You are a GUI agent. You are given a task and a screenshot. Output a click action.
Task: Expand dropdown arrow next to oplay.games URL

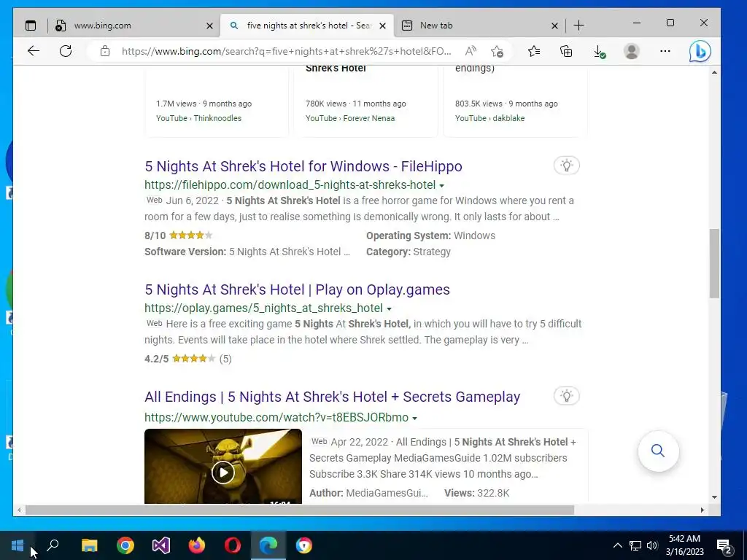coord(389,309)
